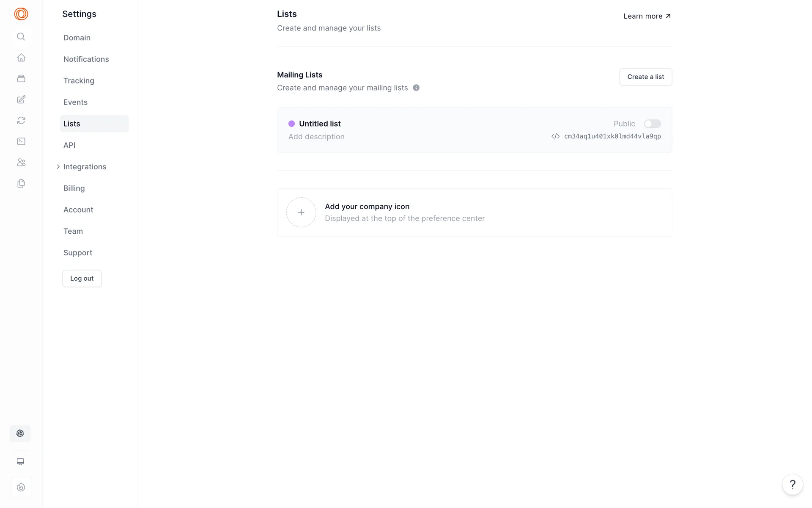
Task: Click the search magnifier icon in sidebar
Action: point(21,37)
